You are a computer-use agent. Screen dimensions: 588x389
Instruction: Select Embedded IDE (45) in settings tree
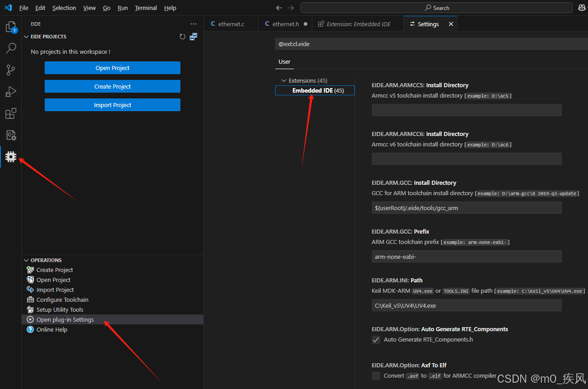315,90
